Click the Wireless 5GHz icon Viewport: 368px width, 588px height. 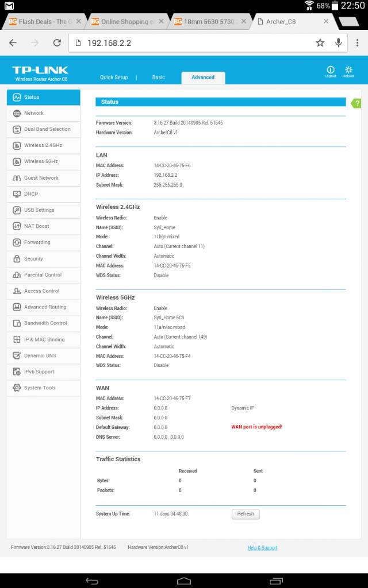[x=17, y=161]
